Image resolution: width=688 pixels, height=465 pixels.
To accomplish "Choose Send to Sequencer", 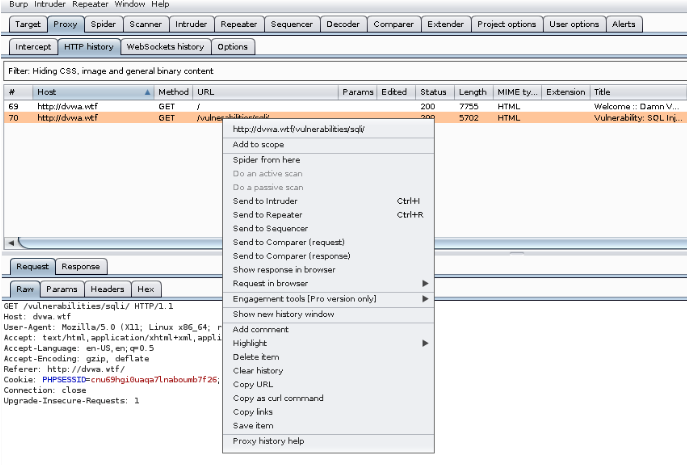I will pos(329,228).
